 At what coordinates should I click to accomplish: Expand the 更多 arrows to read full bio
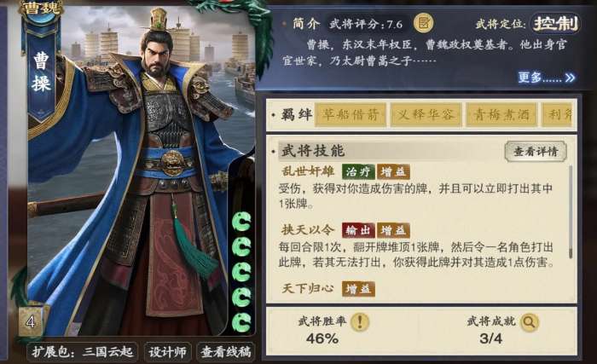click(x=547, y=78)
